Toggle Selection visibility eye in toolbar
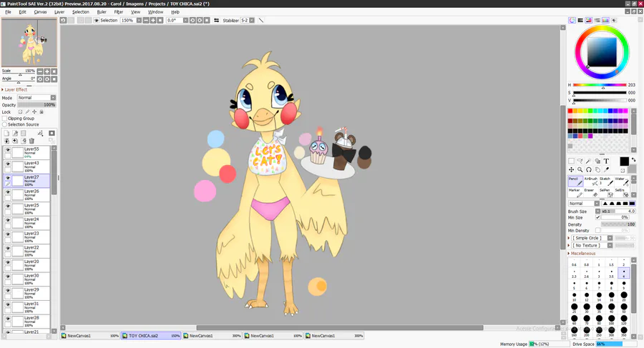Image resolution: width=644 pixels, height=348 pixels. pos(97,20)
